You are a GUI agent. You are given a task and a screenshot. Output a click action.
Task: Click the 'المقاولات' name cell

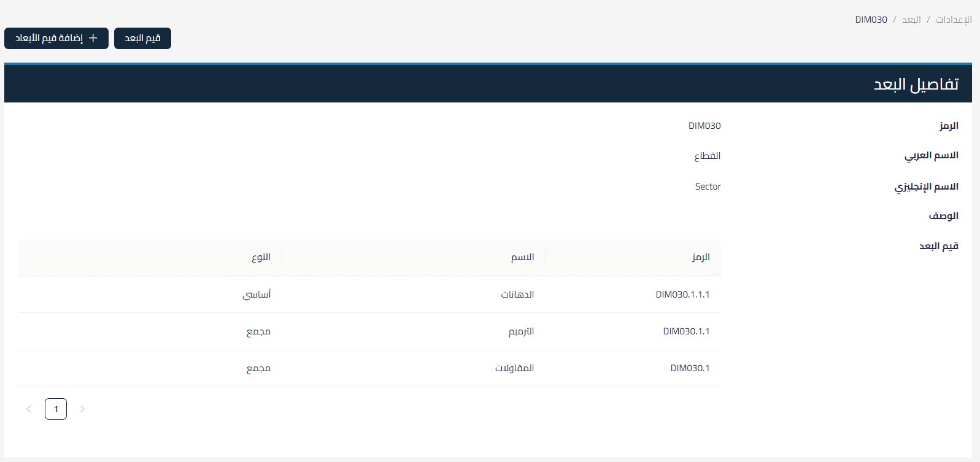(x=514, y=368)
